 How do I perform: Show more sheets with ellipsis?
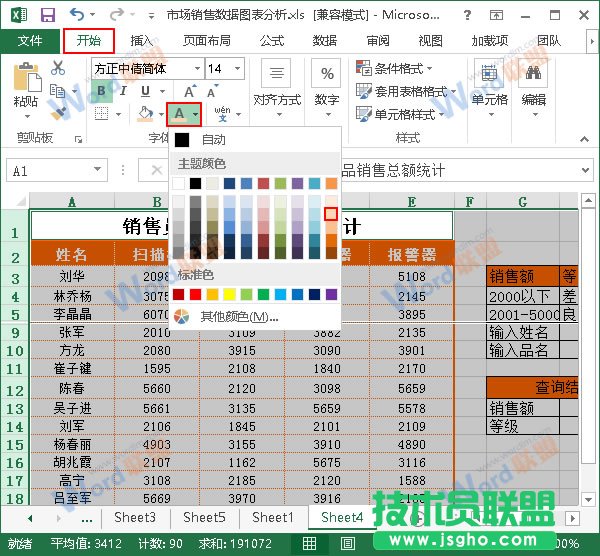pyautogui.click(x=87, y=519)
